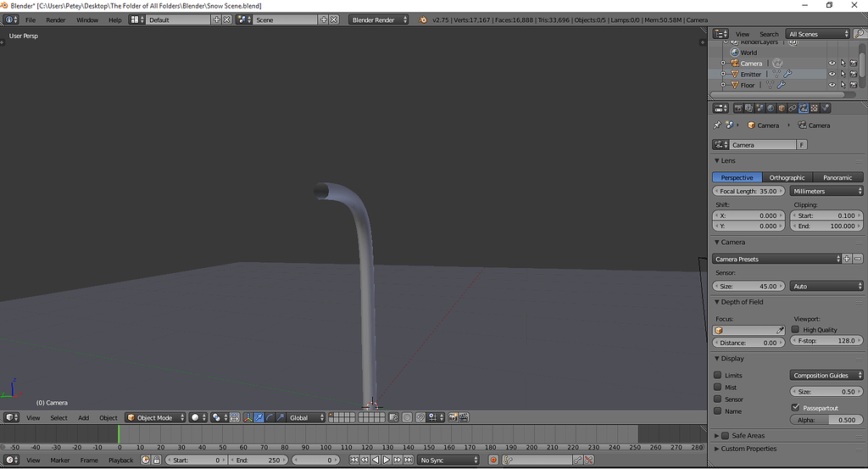Click the OpenGL render image icon

453,417
